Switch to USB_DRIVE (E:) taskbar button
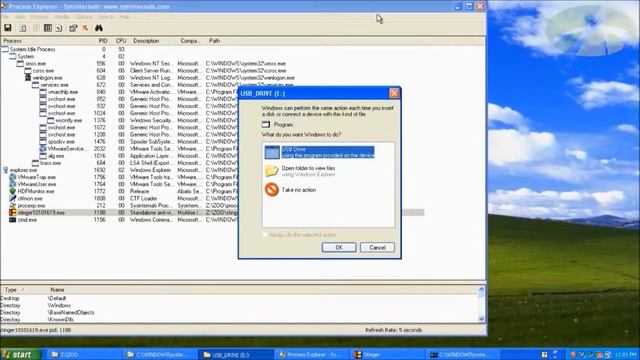The width and height of the screenshot is (640, 360). pos(236,354)
